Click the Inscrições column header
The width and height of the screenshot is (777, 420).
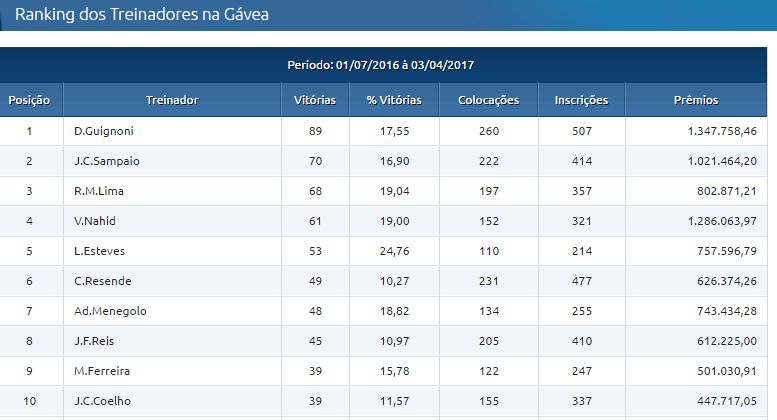pyautogui.click(x=581, y=100)
